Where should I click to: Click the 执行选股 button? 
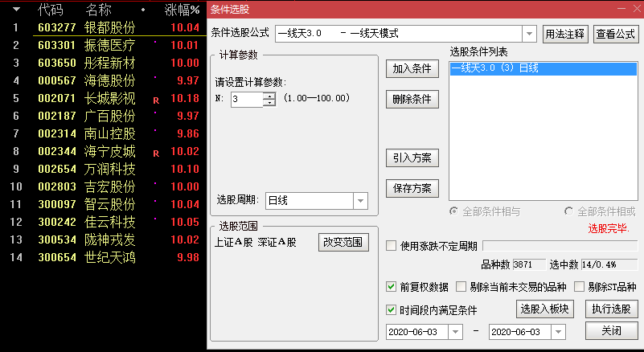pyautogui.click(x=613, y=309)
